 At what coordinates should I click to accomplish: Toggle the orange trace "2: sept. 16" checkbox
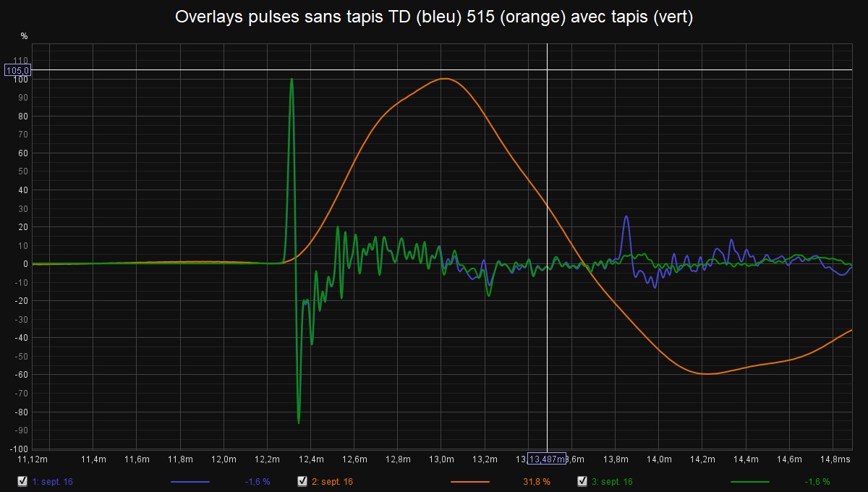[x=302, y=481]
